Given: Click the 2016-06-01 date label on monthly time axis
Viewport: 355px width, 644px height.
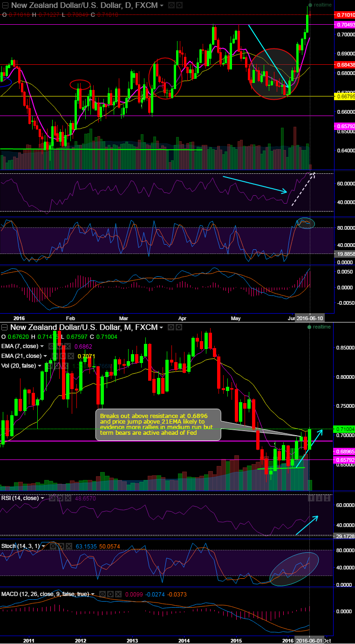Looking at the screenshot, I should [x=310, y=639].
